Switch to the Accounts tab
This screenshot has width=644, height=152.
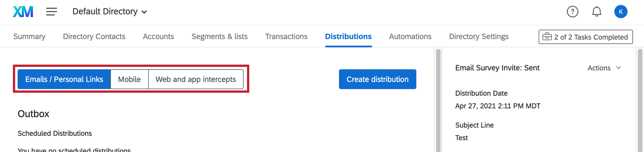(158, 36)
